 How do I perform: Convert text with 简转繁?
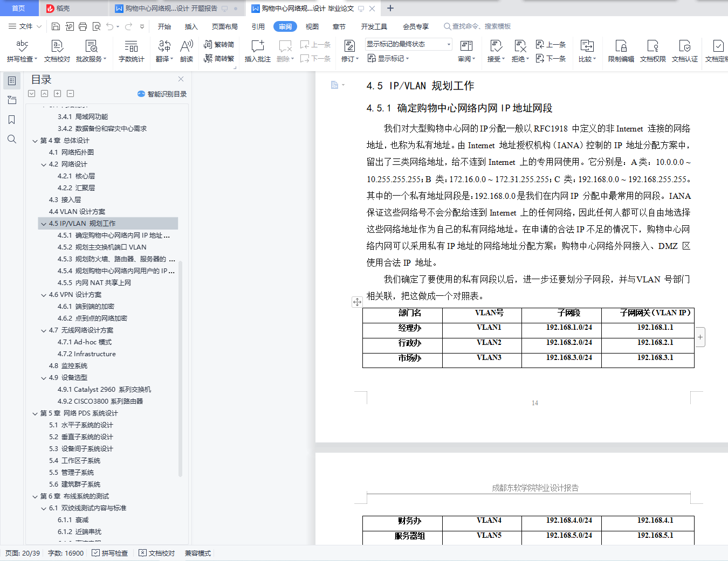pyautogui.click(x=219, y=58)
